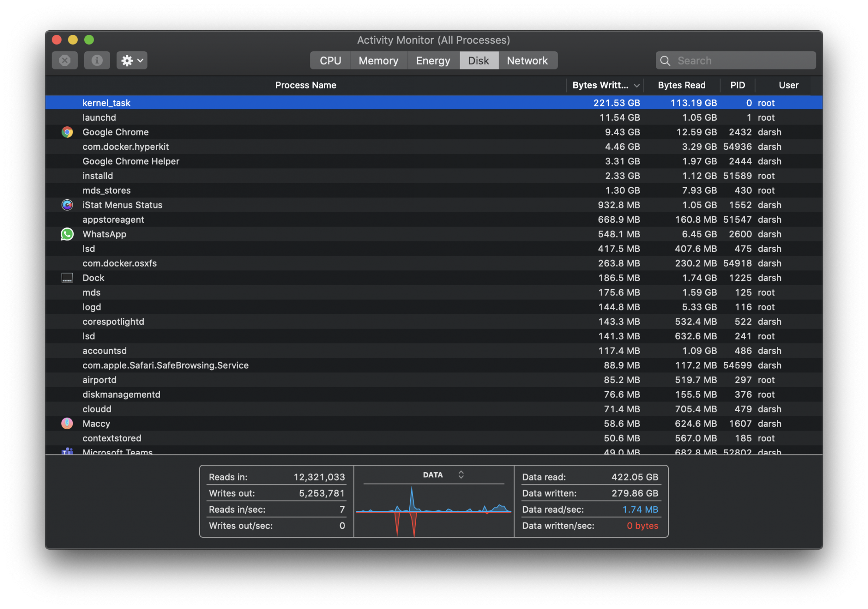Select the airportd process row

coord(434,380)
